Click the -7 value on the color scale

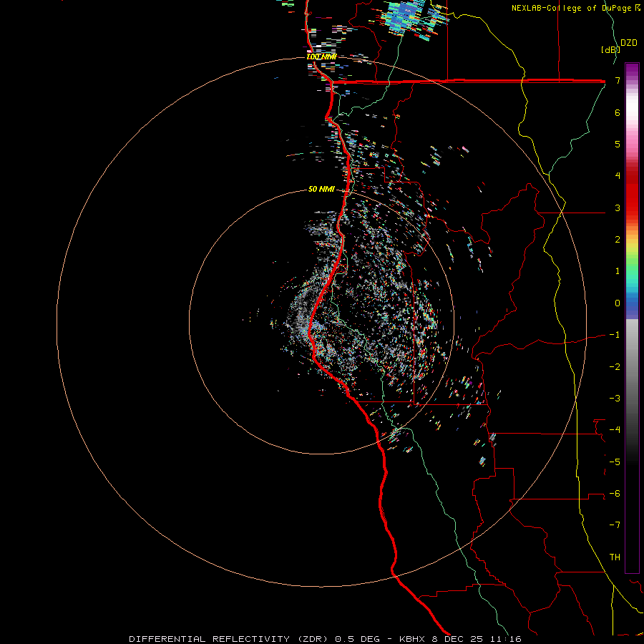[x=615, y=525]
